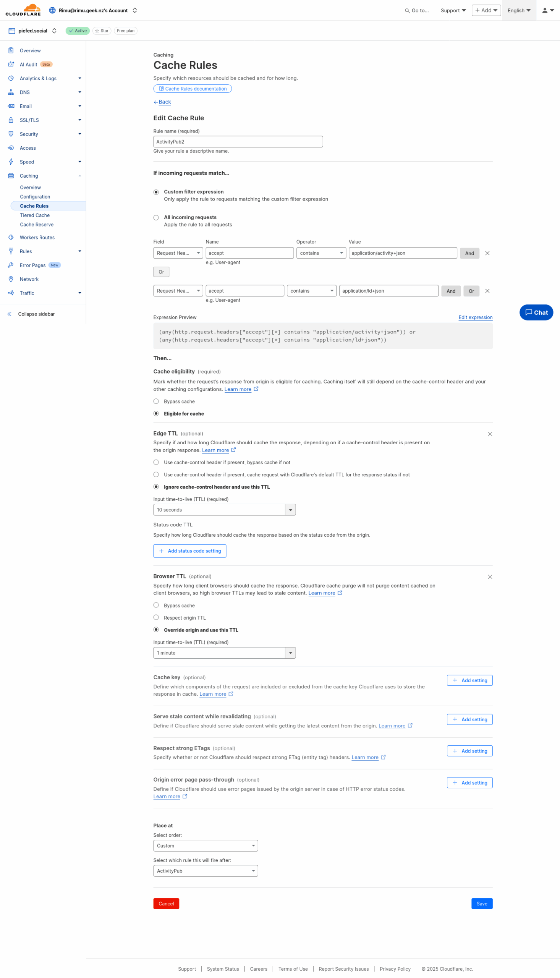Click the Speed lightning bolt icon
Image resolution: width=560 pixels, height=978 pixels.
coord(11,162)
